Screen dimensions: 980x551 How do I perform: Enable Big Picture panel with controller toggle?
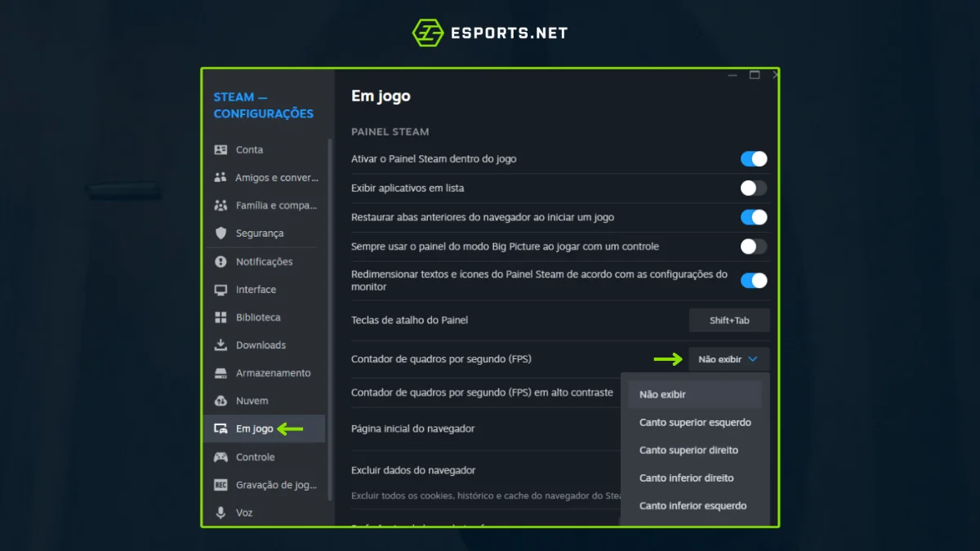tap(754, 247)
